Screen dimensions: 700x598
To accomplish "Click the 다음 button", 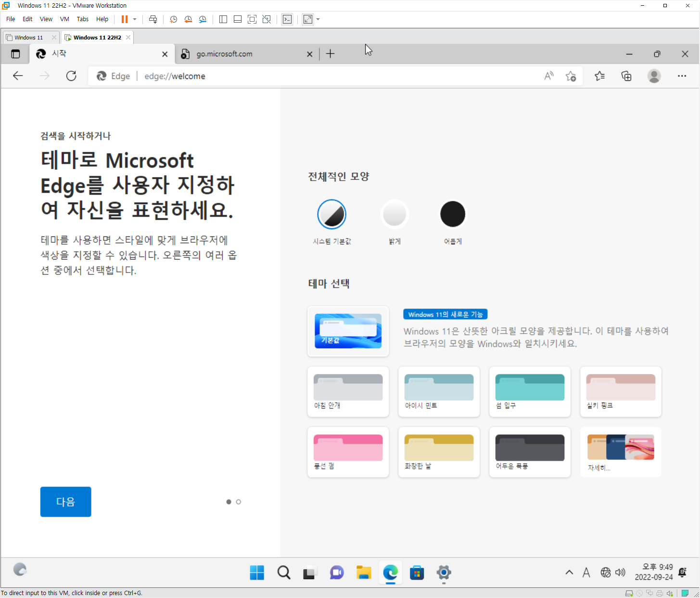I will pos(66,502).
